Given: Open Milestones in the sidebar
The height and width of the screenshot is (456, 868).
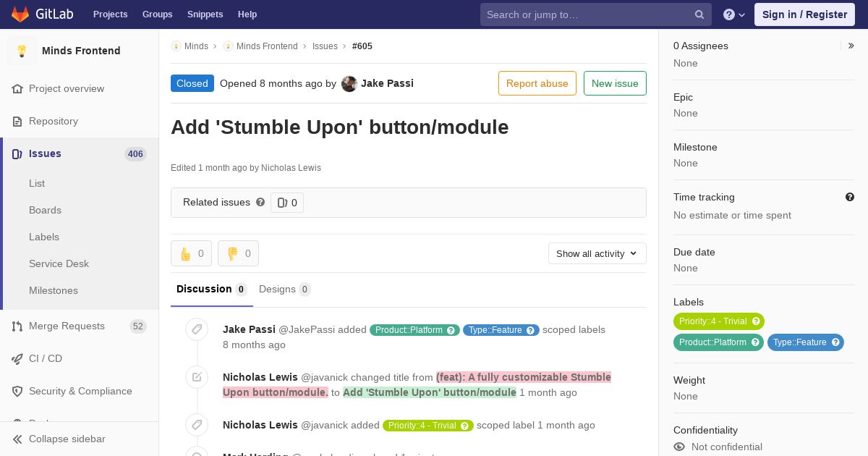Looking at the screenshot, I should (54, 290).
